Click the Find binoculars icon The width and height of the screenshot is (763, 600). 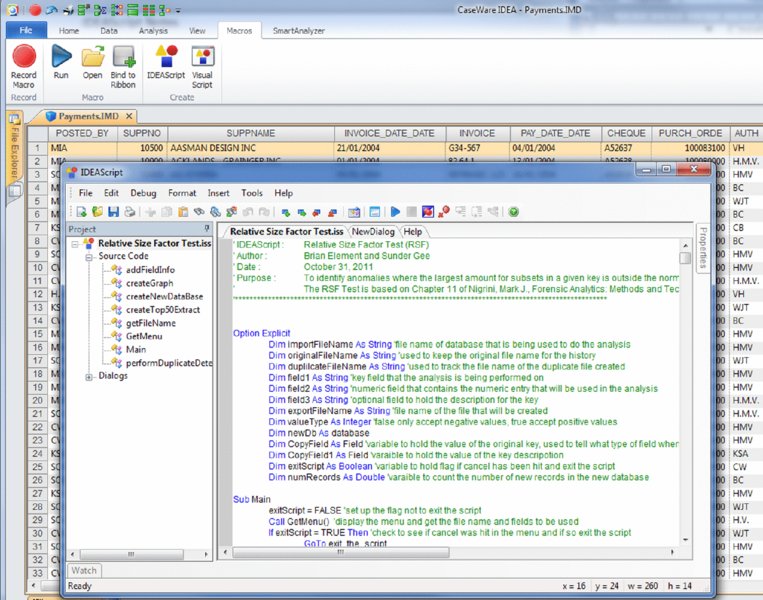click(199, 212)
